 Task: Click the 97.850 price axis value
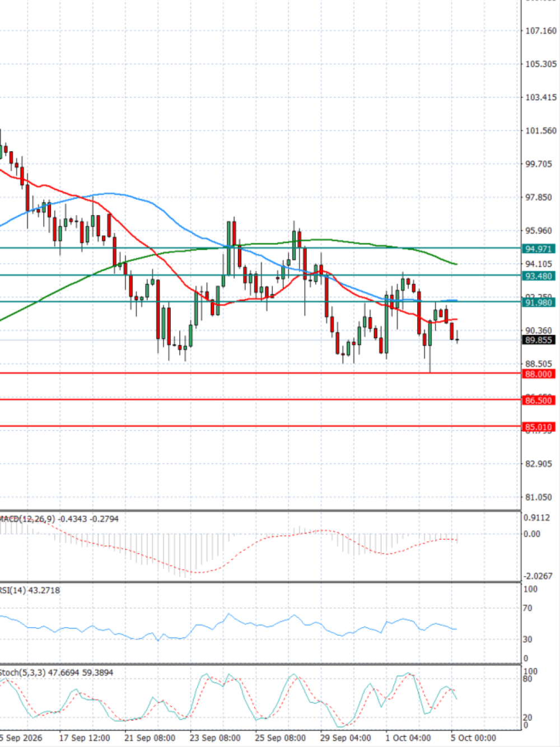(x=539, y=198)
